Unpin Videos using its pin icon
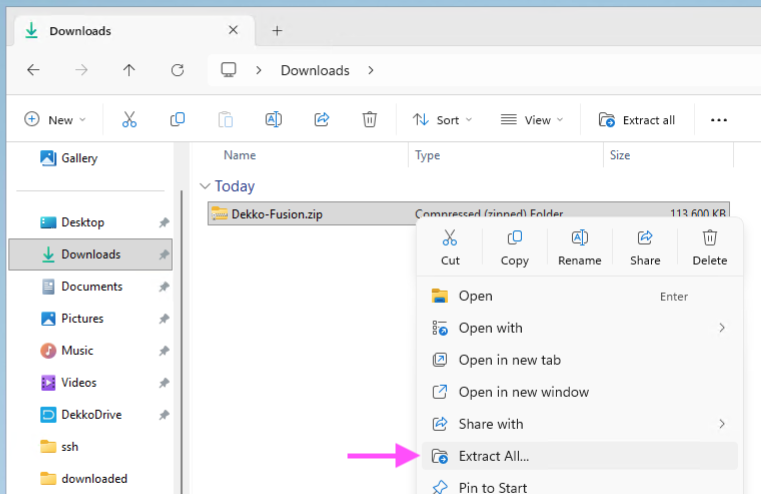This screenshot has width=761, height=494. 164,382
